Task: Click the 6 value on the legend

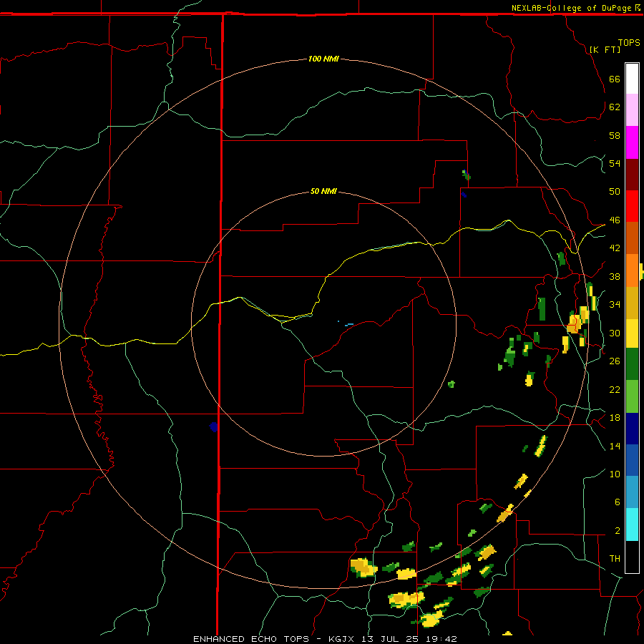Action: pos(617,502)
